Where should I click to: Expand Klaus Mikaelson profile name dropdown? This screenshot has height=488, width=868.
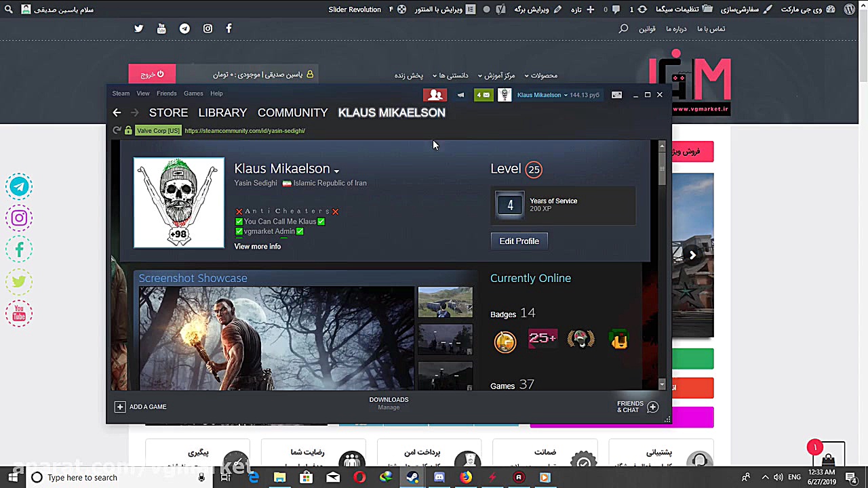click(x=336, y=171)
